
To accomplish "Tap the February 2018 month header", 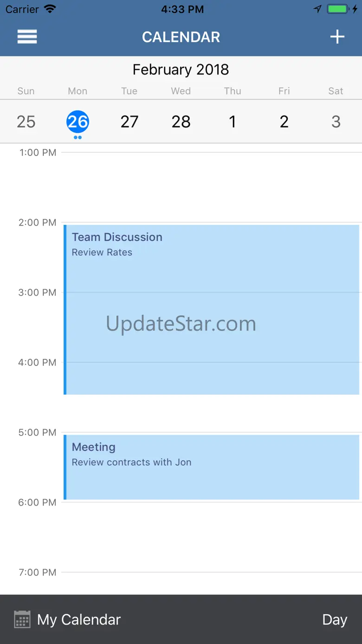I will click(181, 70).
